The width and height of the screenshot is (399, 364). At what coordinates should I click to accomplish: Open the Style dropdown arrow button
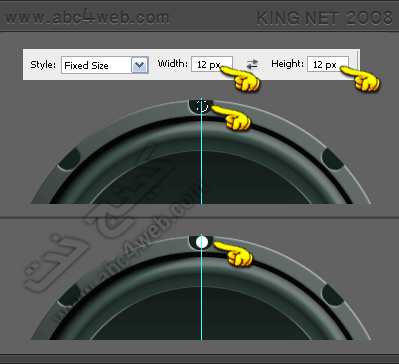pos(139,65)
